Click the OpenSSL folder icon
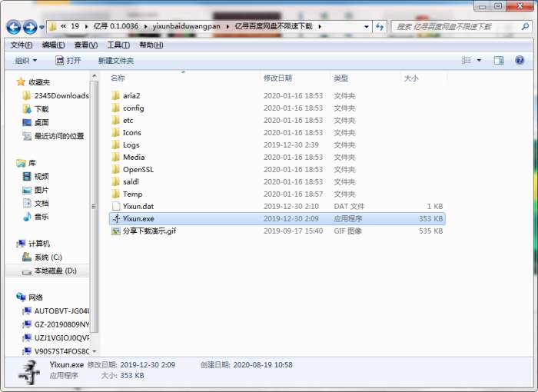Viewport: 538px width, 392px height. tap(115, 170)
